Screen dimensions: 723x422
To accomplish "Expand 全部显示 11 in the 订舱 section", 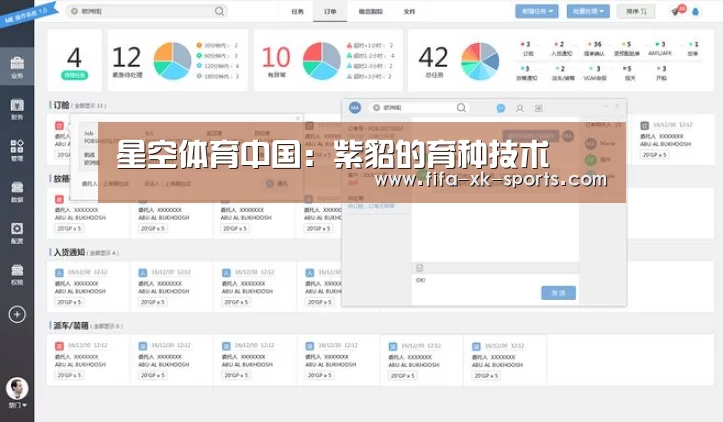I will click(90, 106).
